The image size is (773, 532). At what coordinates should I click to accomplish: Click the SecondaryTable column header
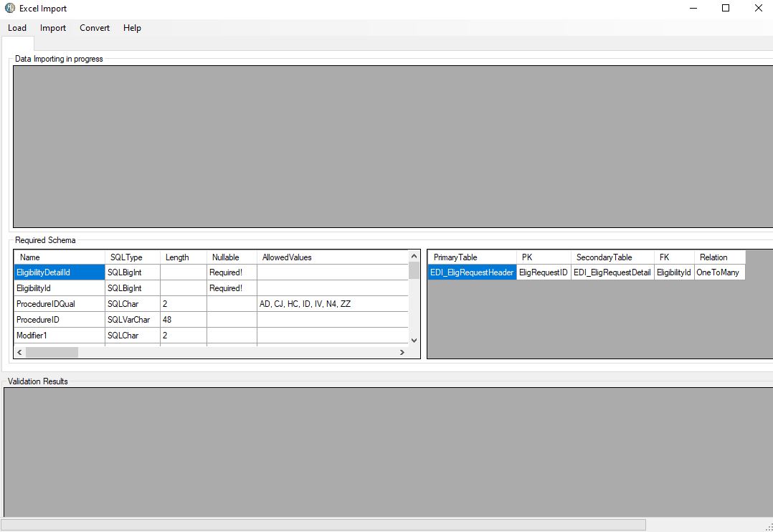pos(613,257)
